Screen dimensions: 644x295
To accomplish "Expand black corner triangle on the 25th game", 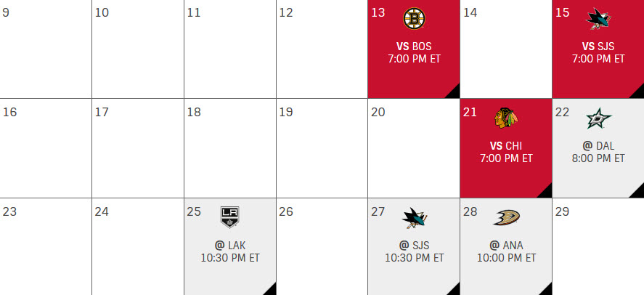I will tap(269, 289).
